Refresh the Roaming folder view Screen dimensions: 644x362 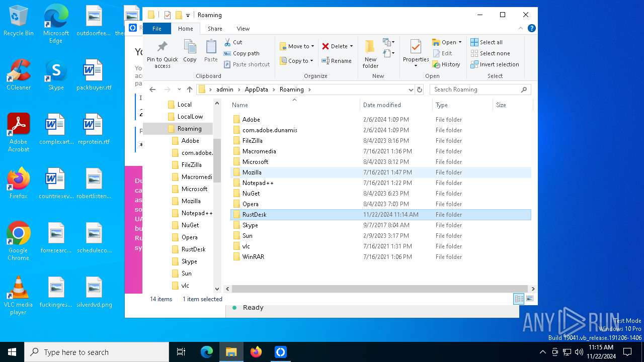coord(420,89)
